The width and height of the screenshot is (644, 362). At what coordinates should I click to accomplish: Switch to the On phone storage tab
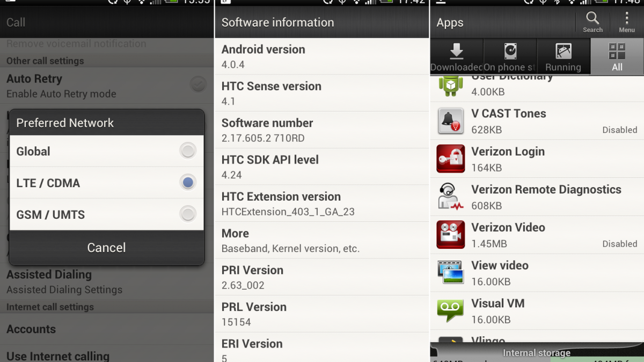(510, 57)
